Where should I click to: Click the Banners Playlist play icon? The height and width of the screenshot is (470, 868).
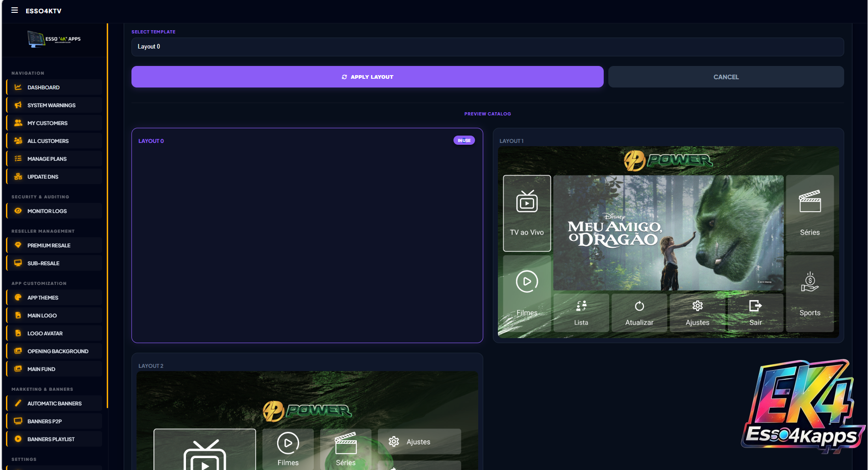click(18, 439)
